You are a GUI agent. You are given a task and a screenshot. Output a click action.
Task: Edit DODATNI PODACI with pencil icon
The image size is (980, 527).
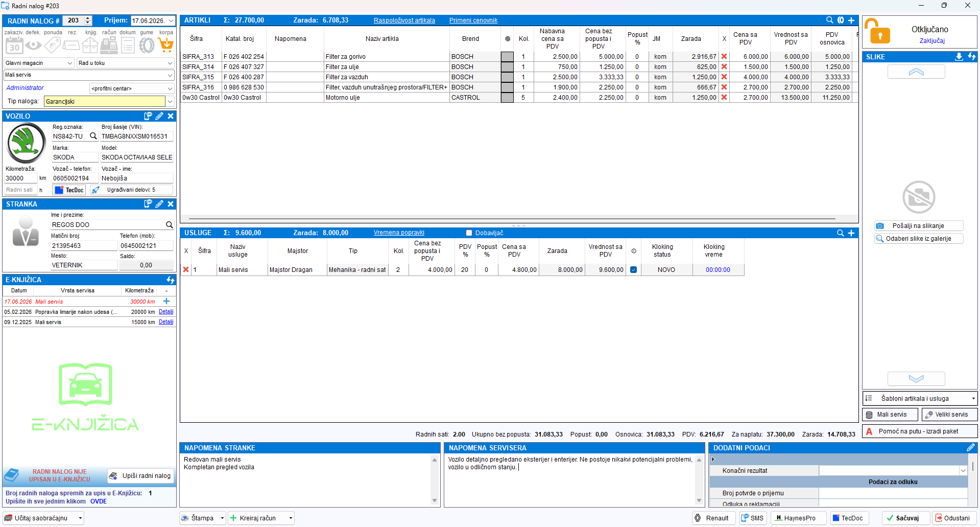click(x=971, y=448)
